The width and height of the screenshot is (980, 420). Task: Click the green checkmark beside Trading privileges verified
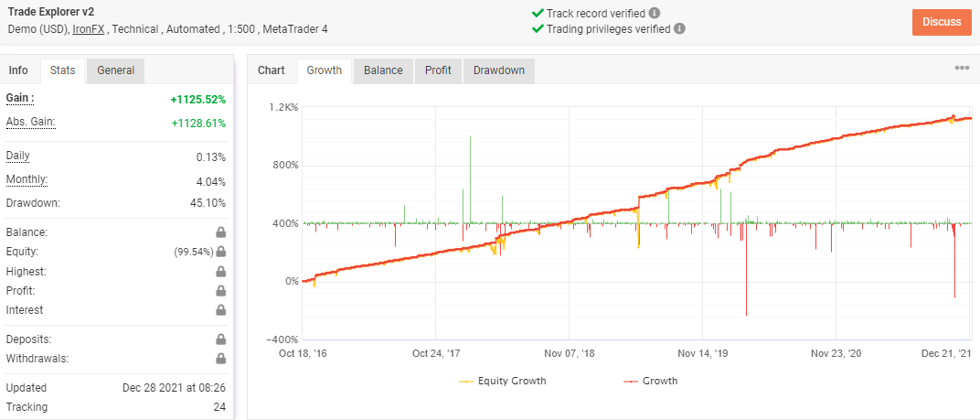(537, 28)
